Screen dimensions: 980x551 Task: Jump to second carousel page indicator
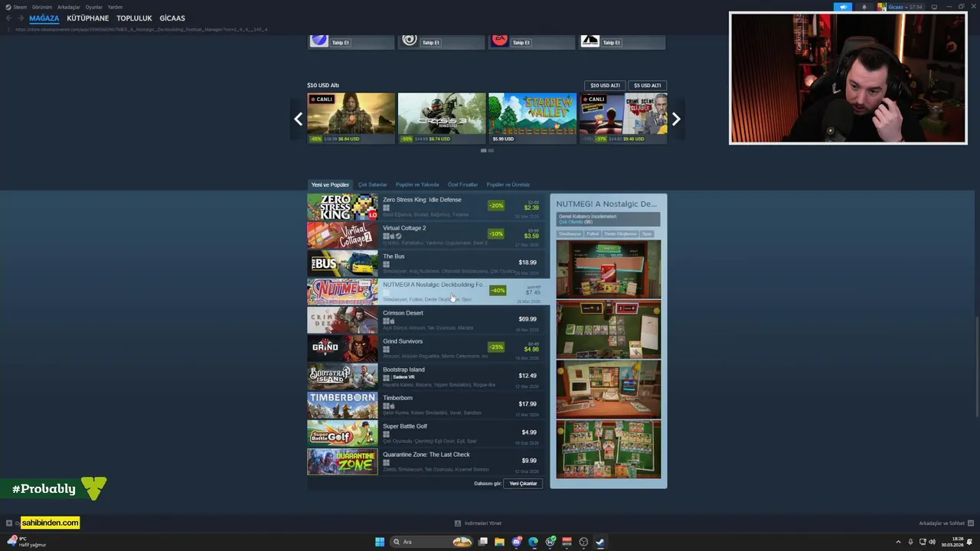click(x=491, y=151)
